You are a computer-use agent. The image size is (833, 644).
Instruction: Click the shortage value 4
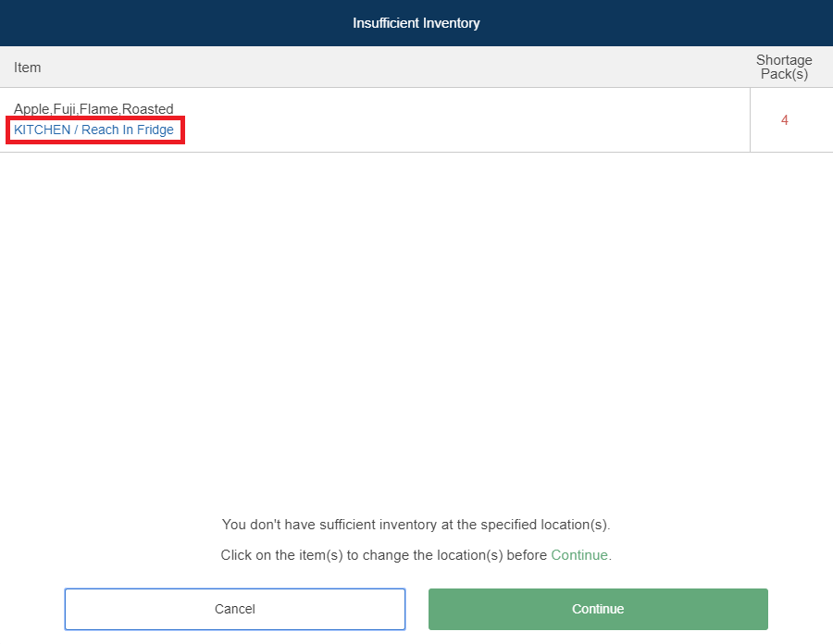tap(785, 120)
